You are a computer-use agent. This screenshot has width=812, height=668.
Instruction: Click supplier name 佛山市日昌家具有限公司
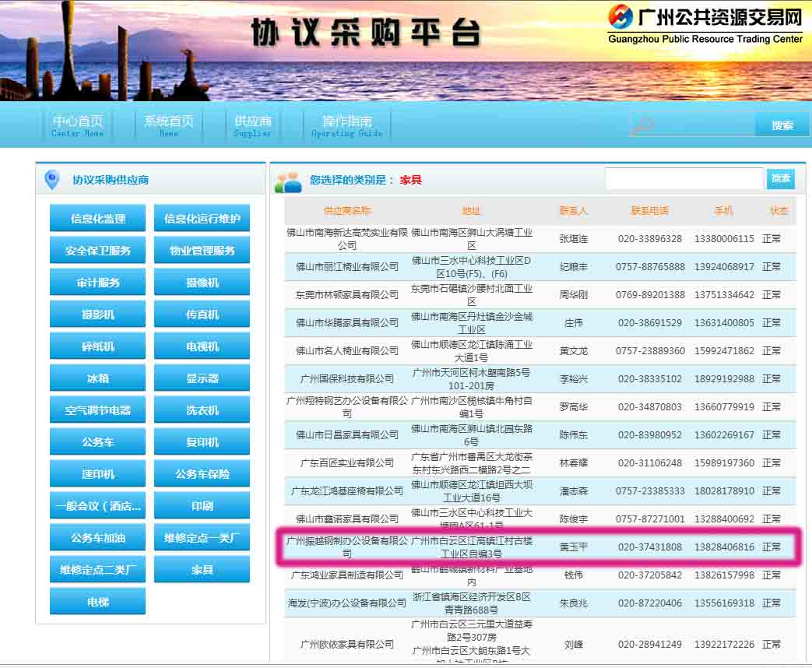tap(347, 434)
